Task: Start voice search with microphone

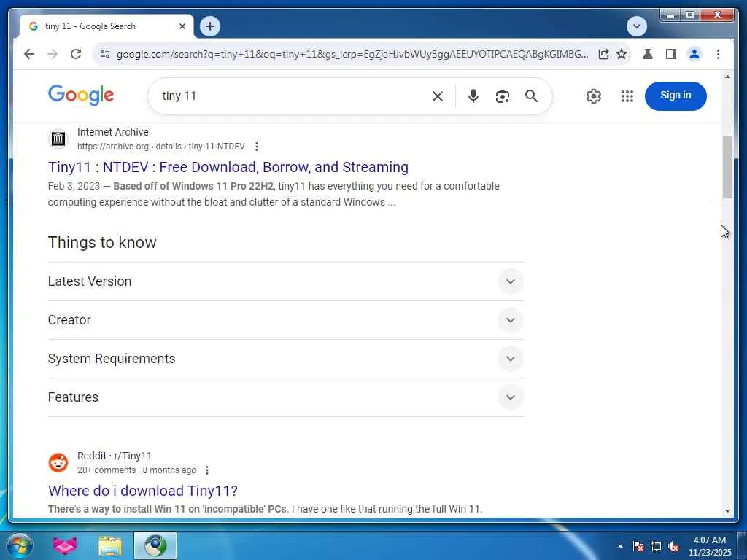Action: 473,96
